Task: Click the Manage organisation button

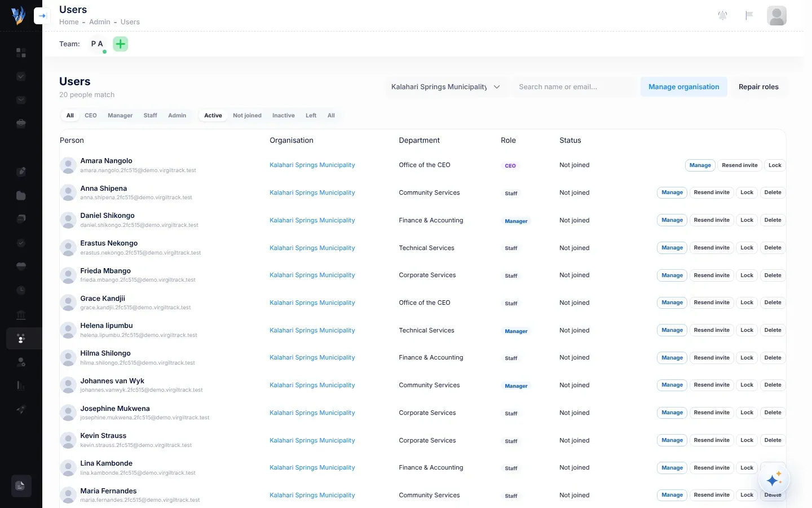Action: point(683,87)
